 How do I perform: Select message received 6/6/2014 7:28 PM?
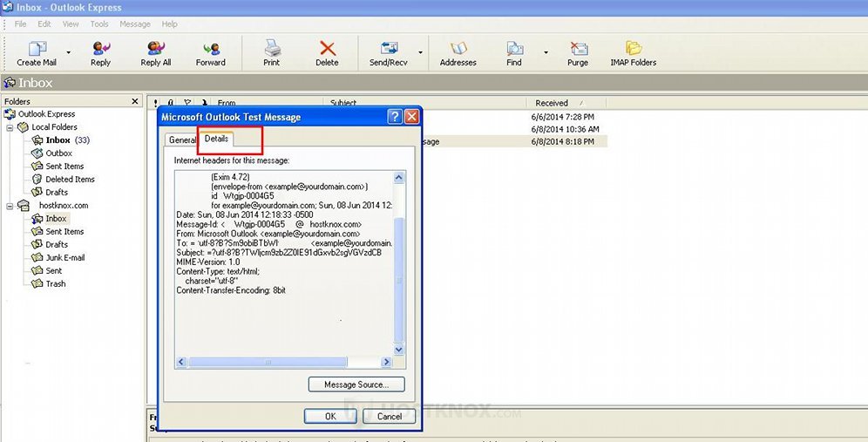pos(562,117)
